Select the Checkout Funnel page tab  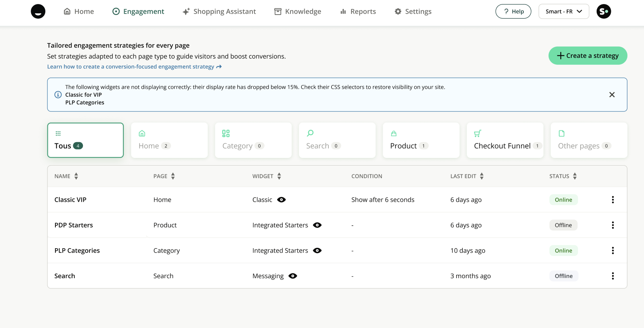pos(504,141)
